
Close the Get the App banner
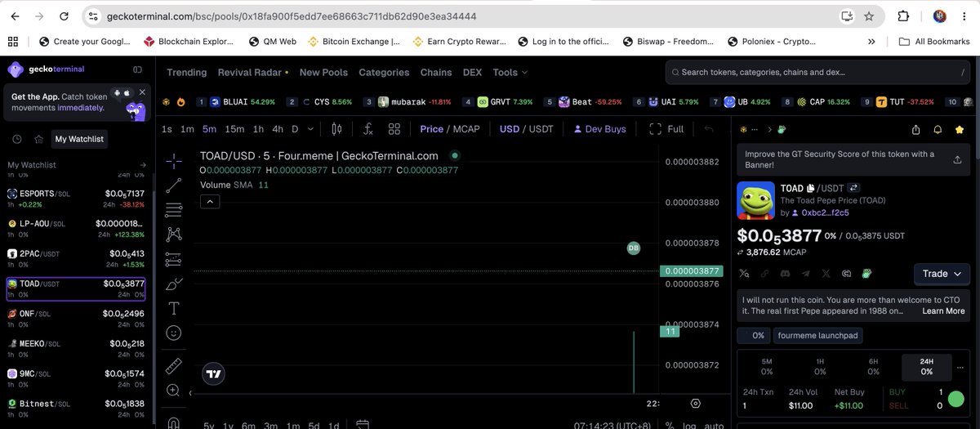[142, 92]
